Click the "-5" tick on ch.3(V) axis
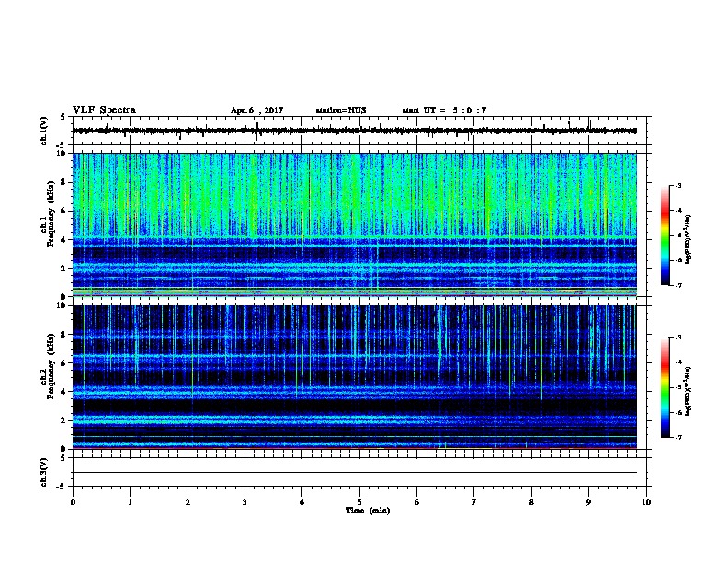728x563 pixels. [62, 487]
